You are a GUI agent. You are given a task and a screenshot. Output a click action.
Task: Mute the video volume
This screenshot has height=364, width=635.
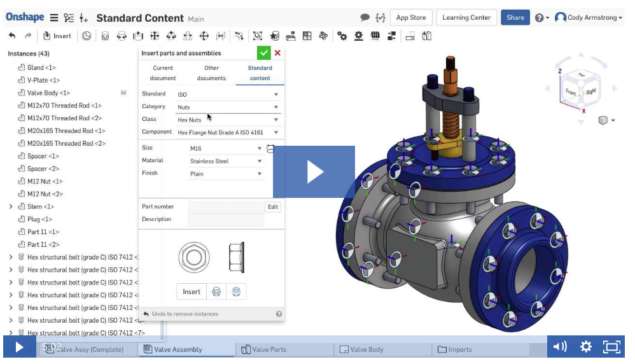tap(560, 347)
